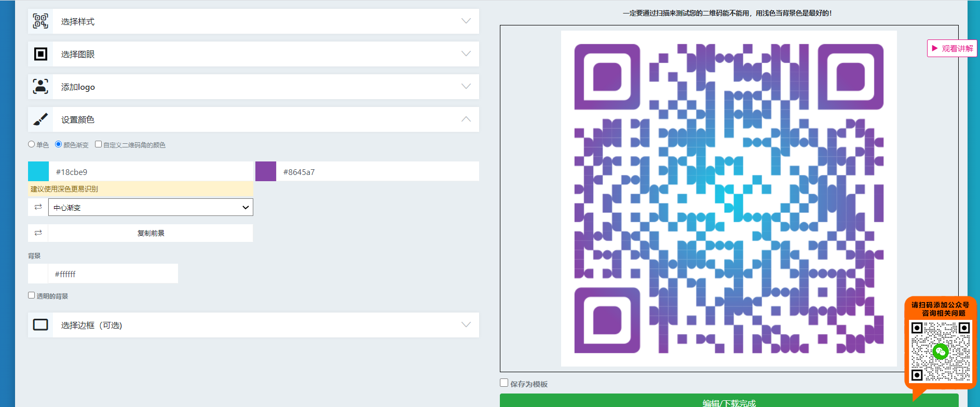Viewport: 980px width, 407px height.
Task: Click the swap arrows icon beside 复制前景
Action: coord(38,233)
